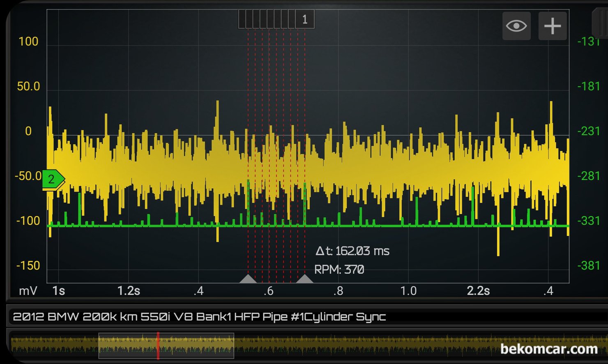The width and height of the screenshot is (608, 364).
Task: Click the 2.2s time axis label
Action: point(478,291)
